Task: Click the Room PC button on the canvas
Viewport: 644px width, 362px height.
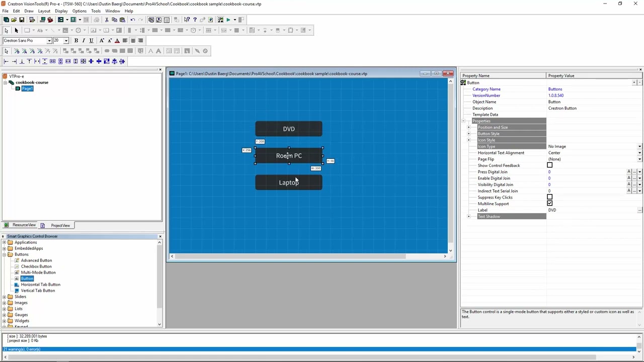Action: pyautogui.click(x=289, y=156)
